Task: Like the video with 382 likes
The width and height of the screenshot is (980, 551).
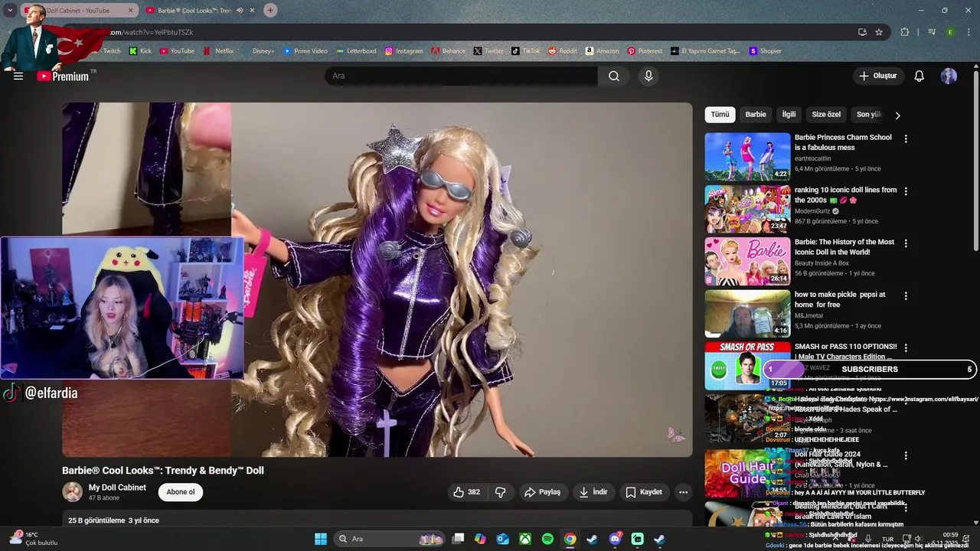Action: coord(466,492)
